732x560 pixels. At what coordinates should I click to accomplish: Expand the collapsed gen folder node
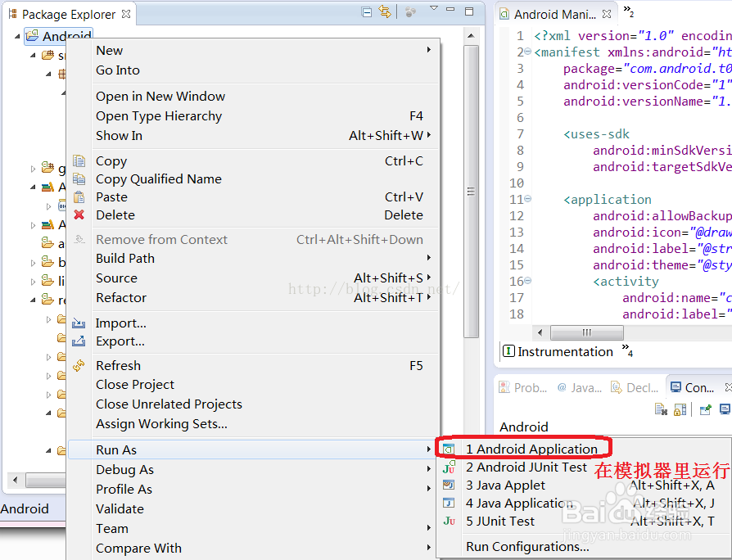coord(33,169)
